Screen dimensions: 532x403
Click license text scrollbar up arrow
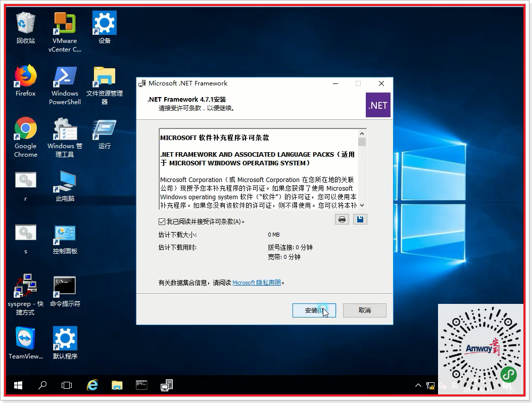click(x=362, y=133)
